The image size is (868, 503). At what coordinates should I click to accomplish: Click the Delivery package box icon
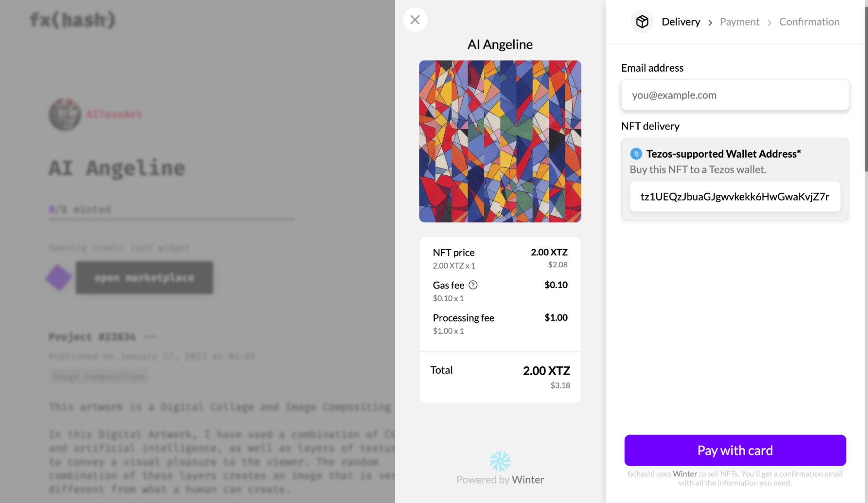pyautogui.click(x=642, y=22)
